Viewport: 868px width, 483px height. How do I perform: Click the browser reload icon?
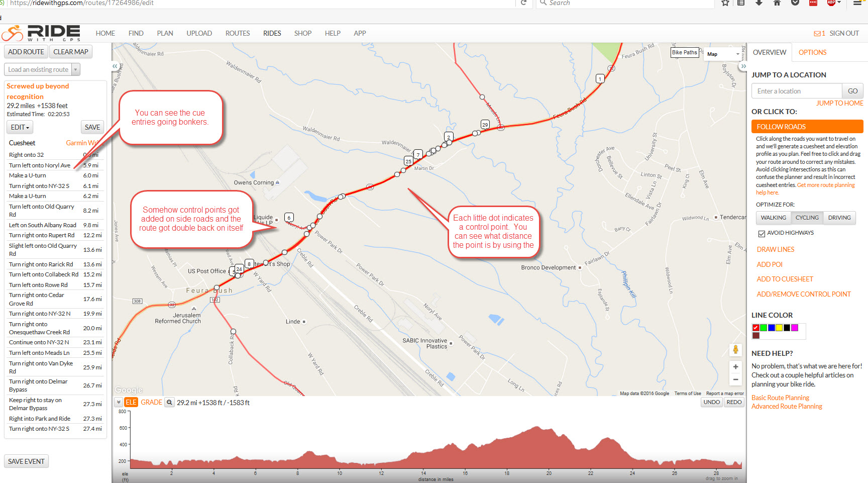[x=523, y=3]
